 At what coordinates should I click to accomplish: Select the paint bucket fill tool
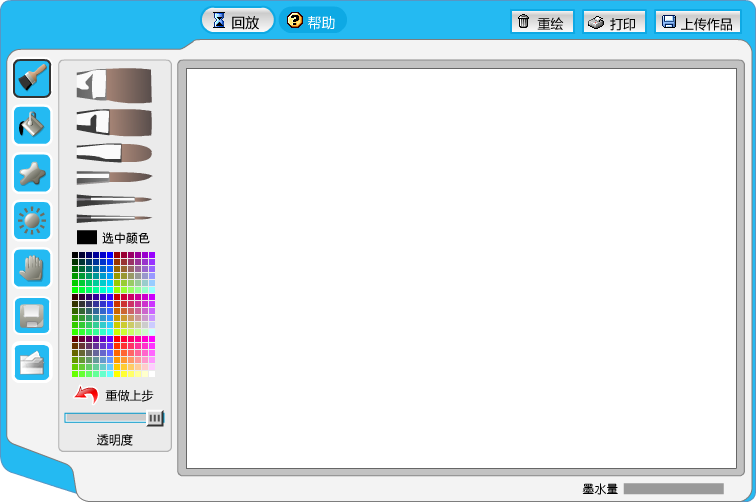pyautogui.click(x=32, y=125)
